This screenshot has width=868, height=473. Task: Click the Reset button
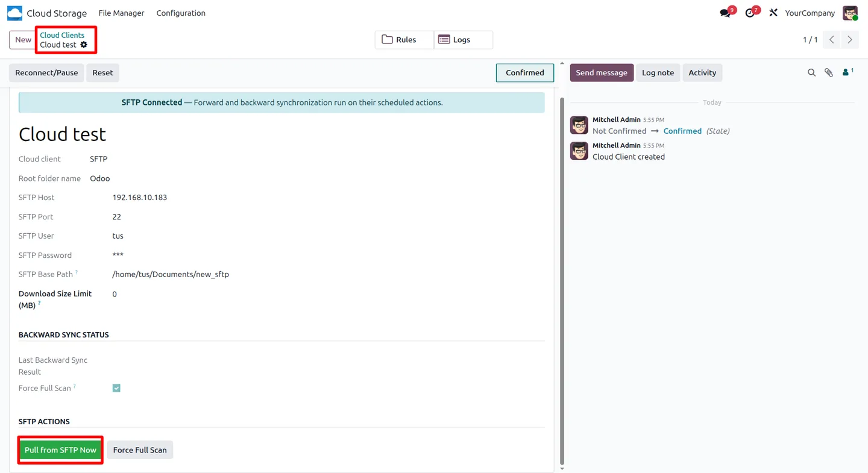point(102,73)
